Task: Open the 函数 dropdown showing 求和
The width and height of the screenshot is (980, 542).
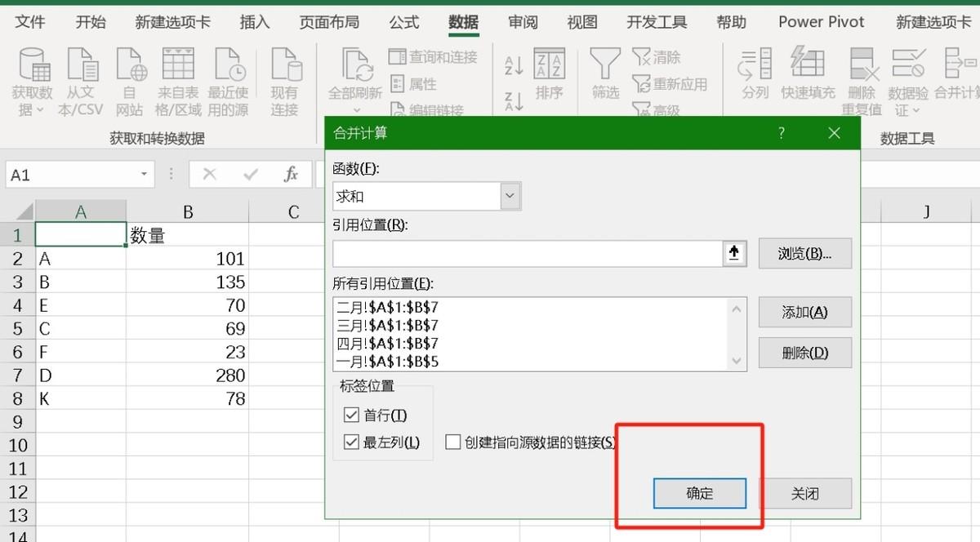Action: pos(510,196)
